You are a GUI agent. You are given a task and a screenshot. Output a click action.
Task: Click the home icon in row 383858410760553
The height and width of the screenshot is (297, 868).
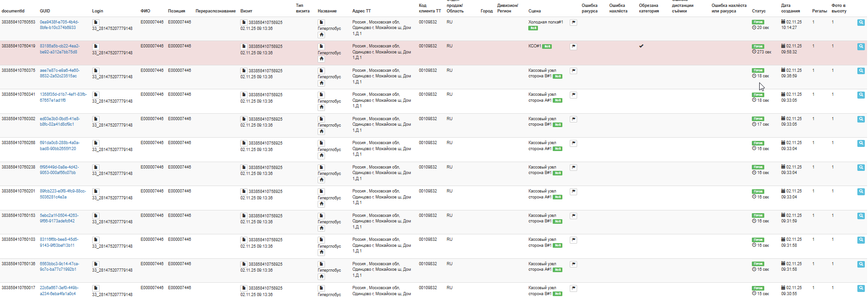tap(321, 35)
